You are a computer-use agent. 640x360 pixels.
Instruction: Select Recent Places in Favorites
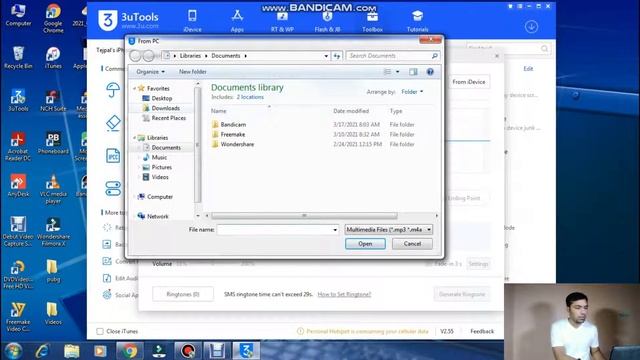(x=164, y=118)
